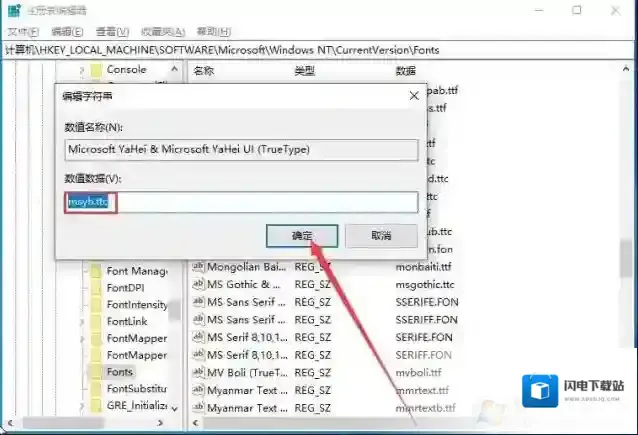Click the Fonts key folder icon

pos(96,371)
